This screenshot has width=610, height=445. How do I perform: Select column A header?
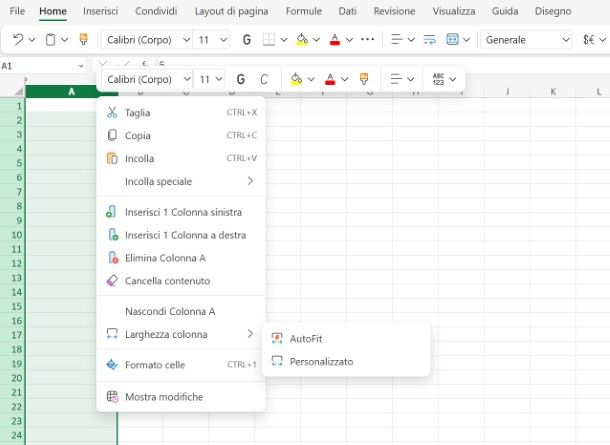72,92
